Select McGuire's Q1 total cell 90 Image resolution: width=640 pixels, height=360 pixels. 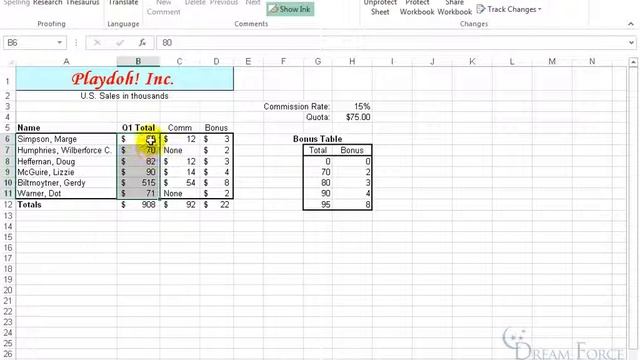138,172
